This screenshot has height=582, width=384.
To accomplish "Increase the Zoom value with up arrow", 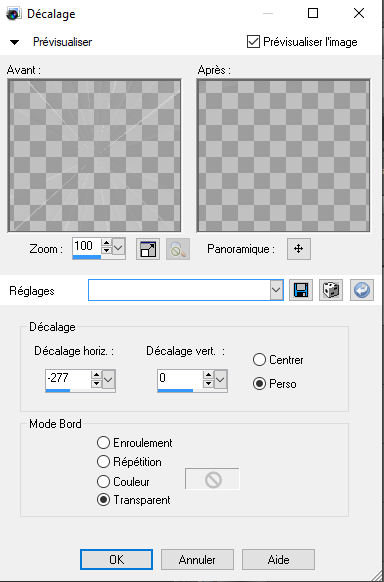I will tap(107, 243).
